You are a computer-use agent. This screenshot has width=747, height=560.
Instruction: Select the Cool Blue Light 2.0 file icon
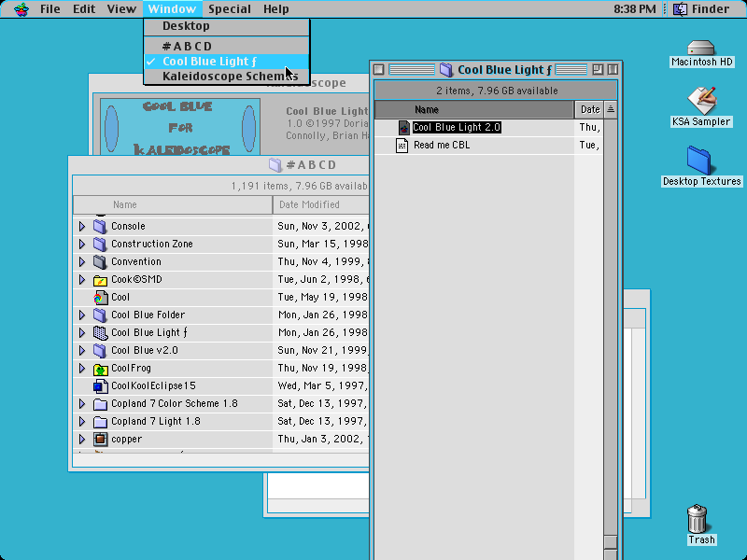click(x=403, y=127)
